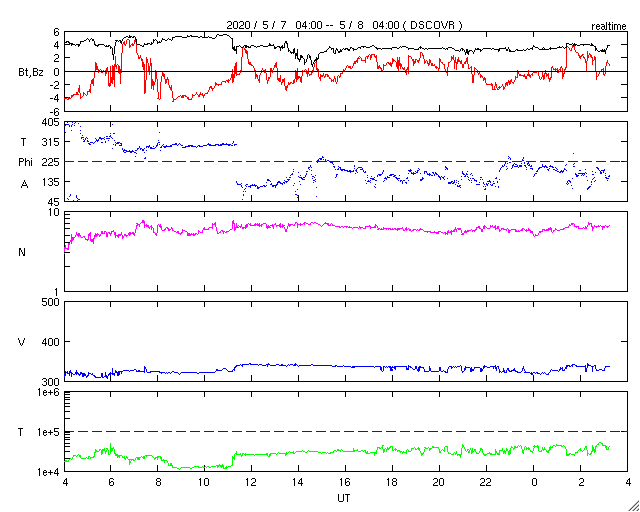The image size is (640, 512).
Task: Click the "UT" time axis label
Action: [344, 498]
